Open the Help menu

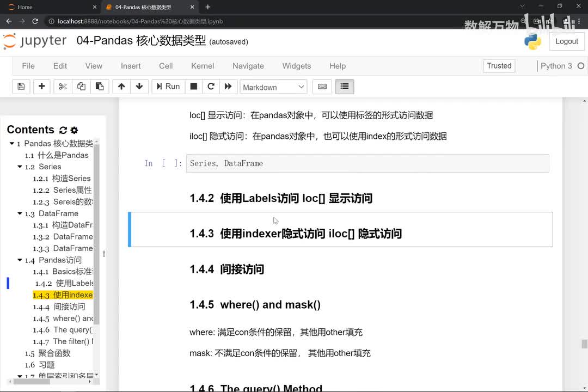point(338,66)
